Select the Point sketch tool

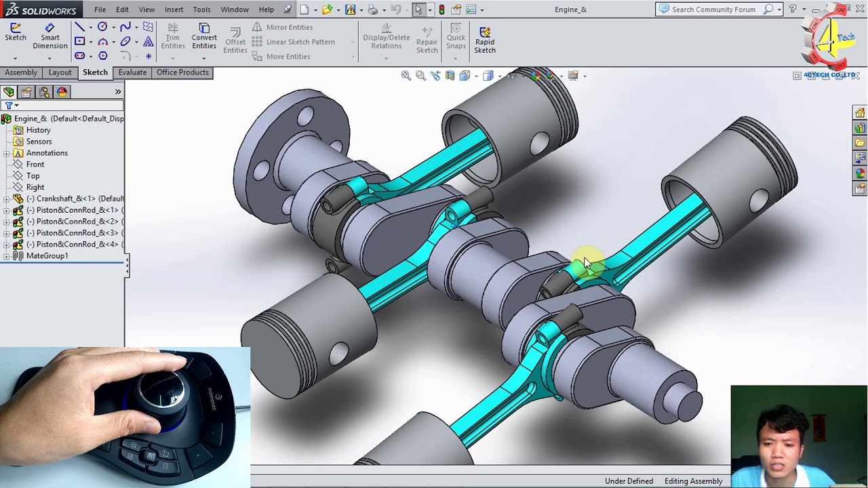[149, 56]
